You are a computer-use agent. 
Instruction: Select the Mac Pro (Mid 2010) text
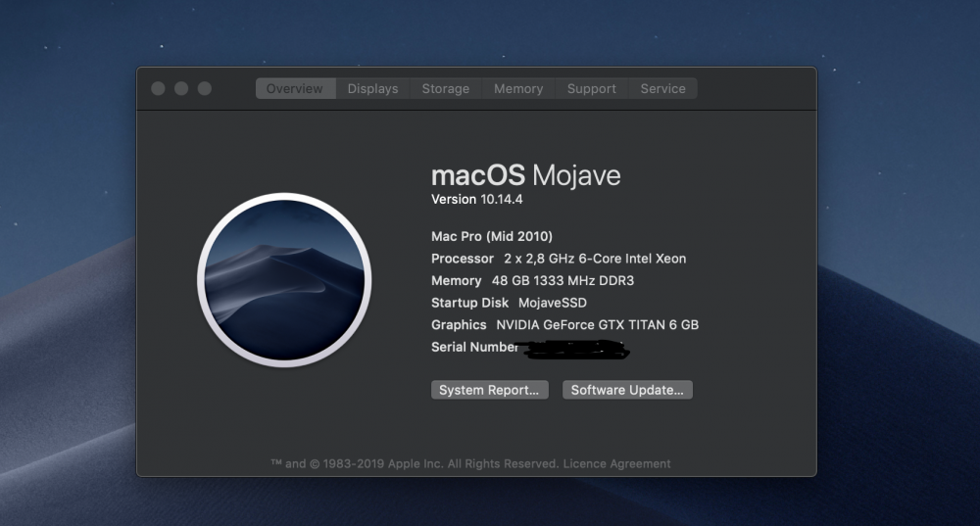pos(492,237)
